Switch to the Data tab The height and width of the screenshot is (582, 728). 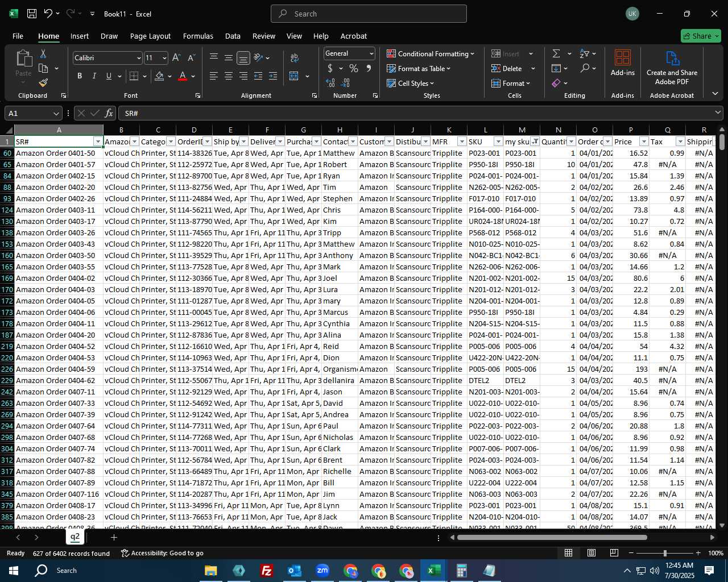(233, 36)
